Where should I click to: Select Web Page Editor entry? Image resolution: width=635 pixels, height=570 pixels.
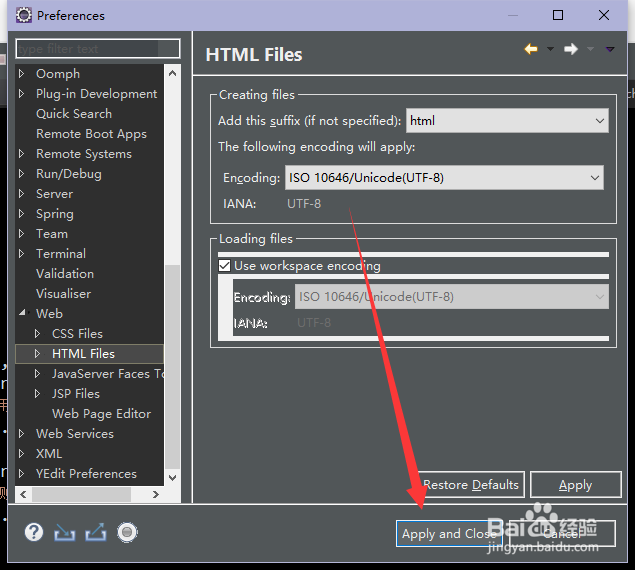point(101,414)
